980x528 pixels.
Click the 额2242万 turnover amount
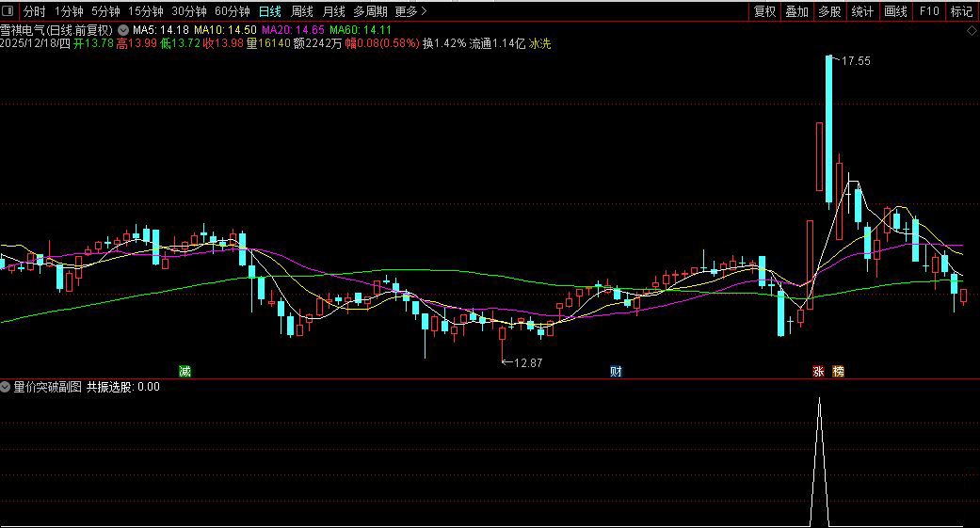(317, 43)
